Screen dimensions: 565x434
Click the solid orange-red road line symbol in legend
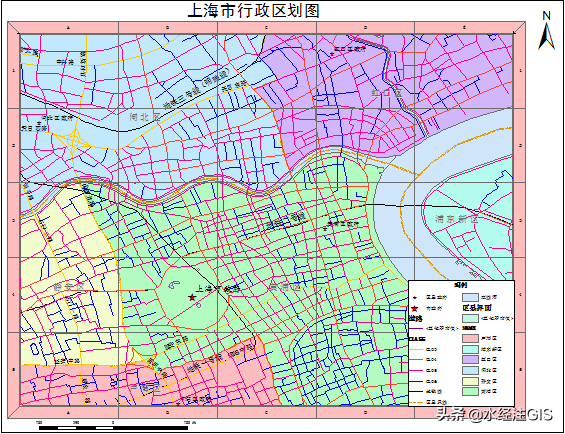[416, 359]
